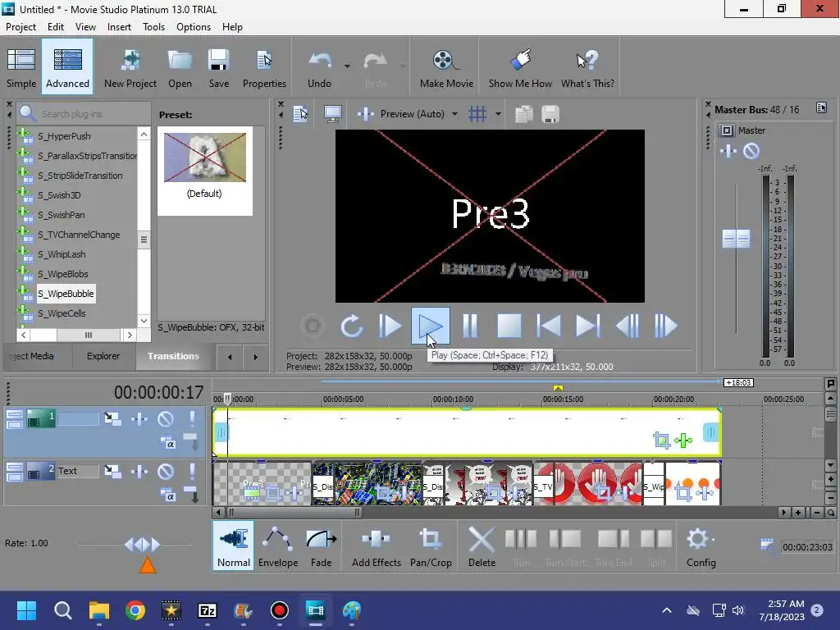The height and width of the screenshot is (630, 840).
Task: Show next tabs with right arrow
Action: click(x=256, y=357)
